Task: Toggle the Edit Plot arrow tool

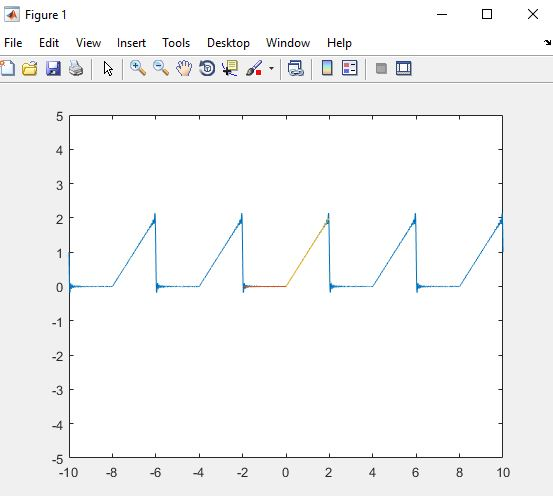Action: coord(108,68)
